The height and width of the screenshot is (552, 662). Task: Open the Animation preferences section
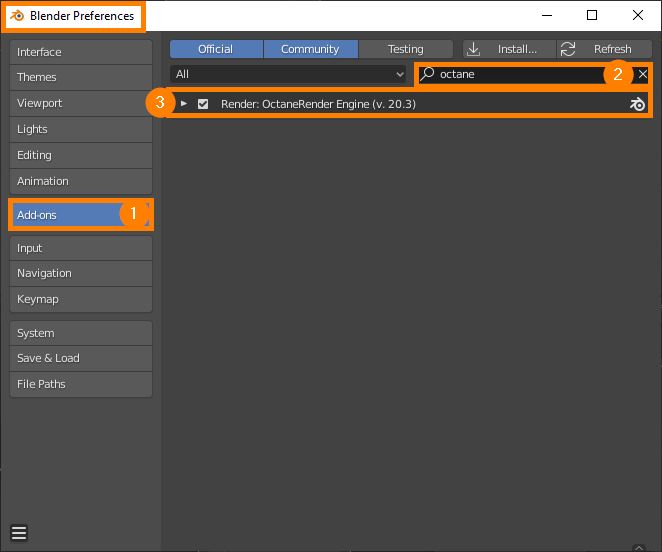coord(81,181)
